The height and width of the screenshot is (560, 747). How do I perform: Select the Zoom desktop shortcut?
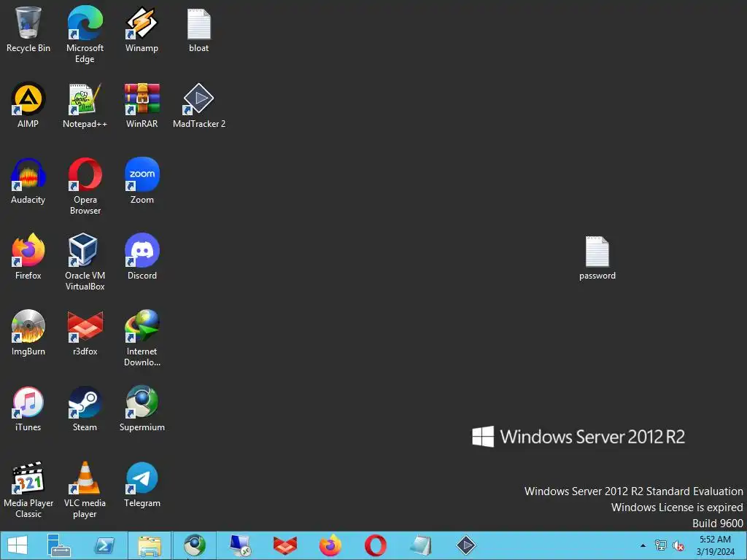point(142,181)
